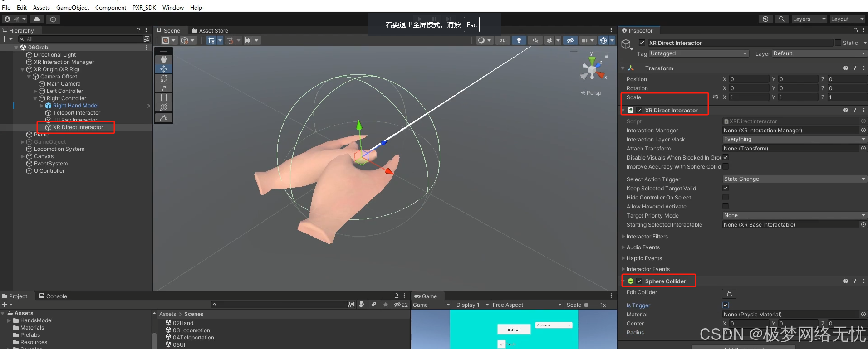The width and height of the screenshot is (868, 349).
Task: Expand the Canvas hierarchy item
Action: pyautogui.click(x=23, y=156)
